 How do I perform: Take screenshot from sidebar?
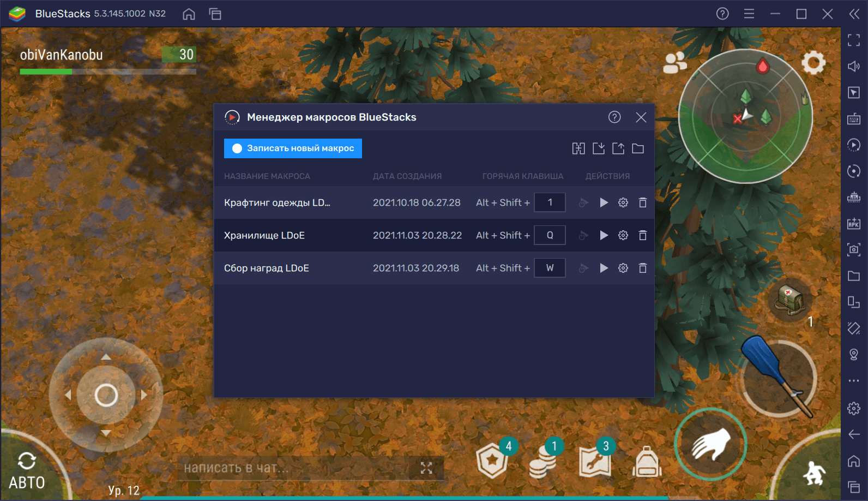854,249
